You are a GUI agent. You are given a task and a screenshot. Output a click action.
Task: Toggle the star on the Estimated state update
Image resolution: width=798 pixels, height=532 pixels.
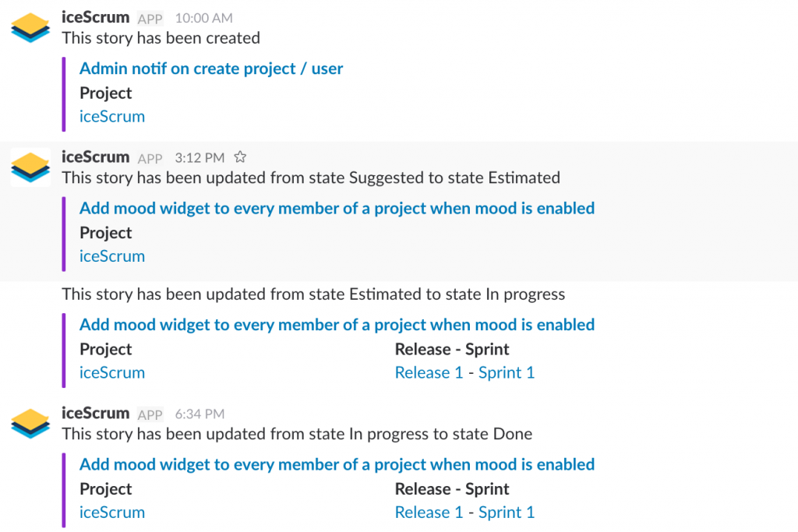(x=239, y=157)
